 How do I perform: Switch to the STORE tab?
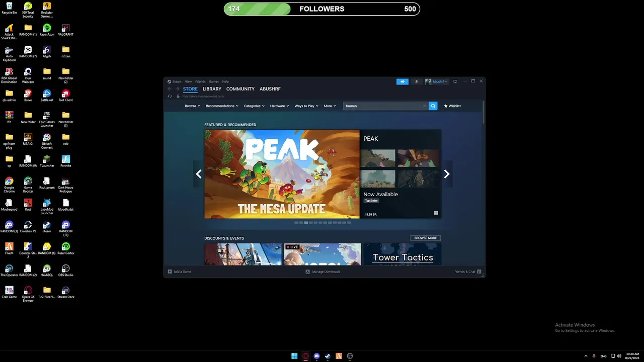(190, 89)
